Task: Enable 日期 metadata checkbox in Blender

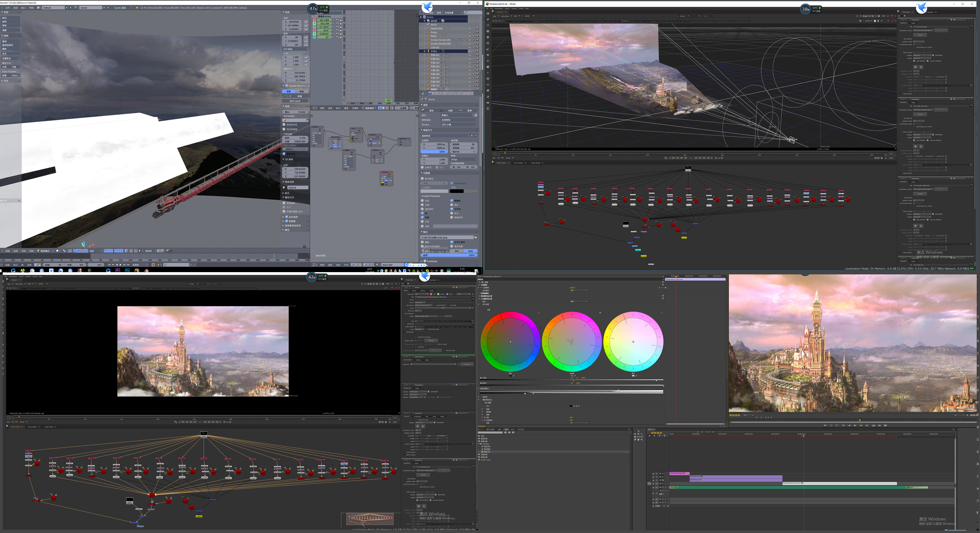Action: [422, 205]
